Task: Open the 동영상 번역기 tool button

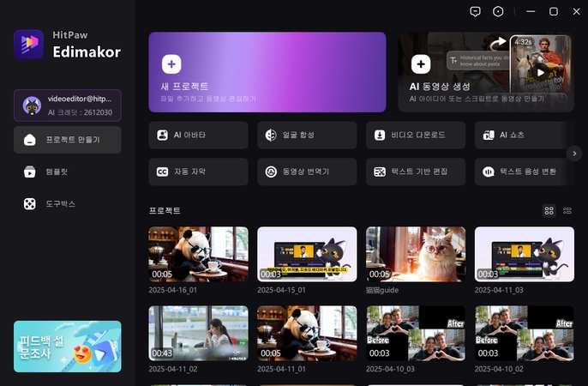Action: pyautogui.click(x=307, y=172)
